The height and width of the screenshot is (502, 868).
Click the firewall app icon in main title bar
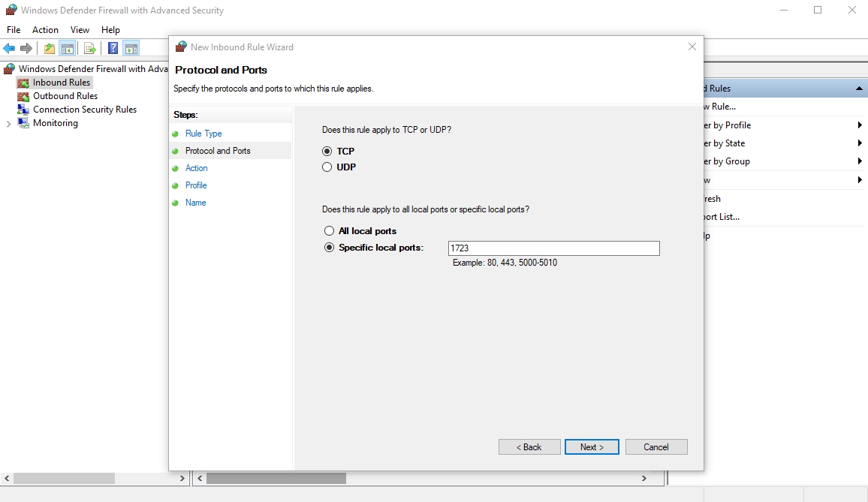pyautogui.click(x=11, y=10)
